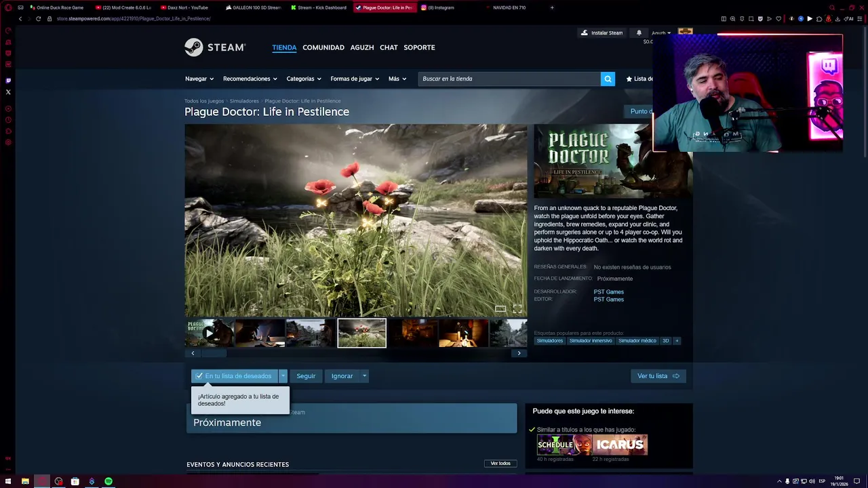Click the Simuladores tag below the summary
The image size is (868, 488).
point(550,340)
